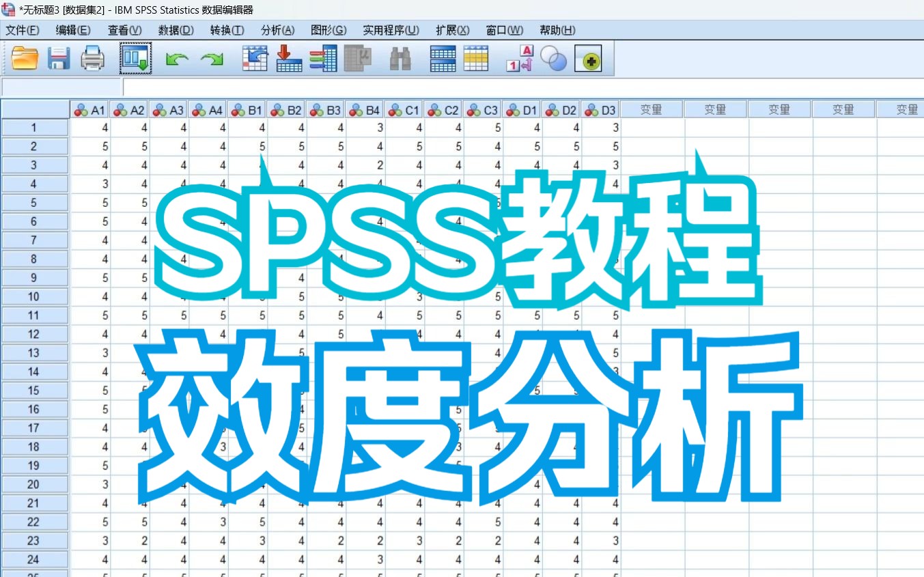
Task: Click the Use variable sets circles icon
Action: (554, 59)
